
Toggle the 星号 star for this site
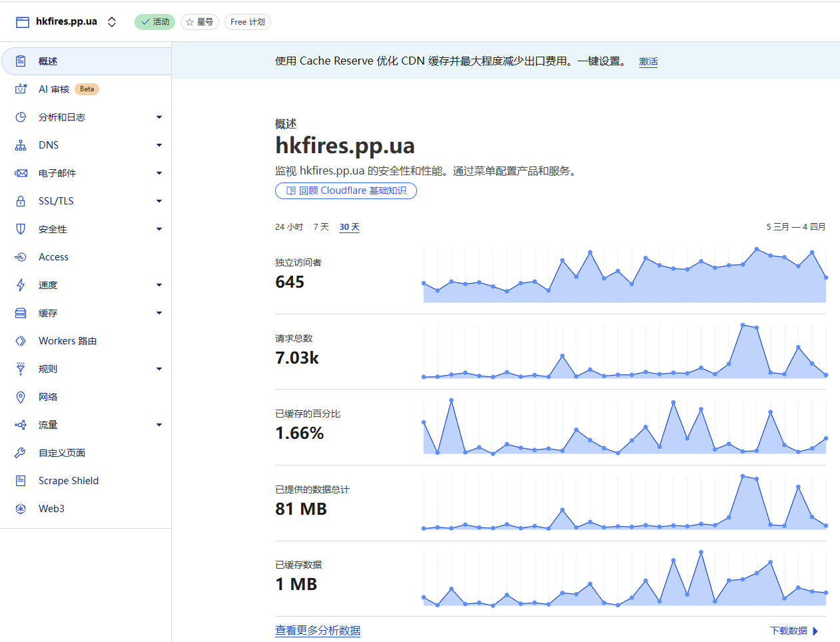click(199, 21)
